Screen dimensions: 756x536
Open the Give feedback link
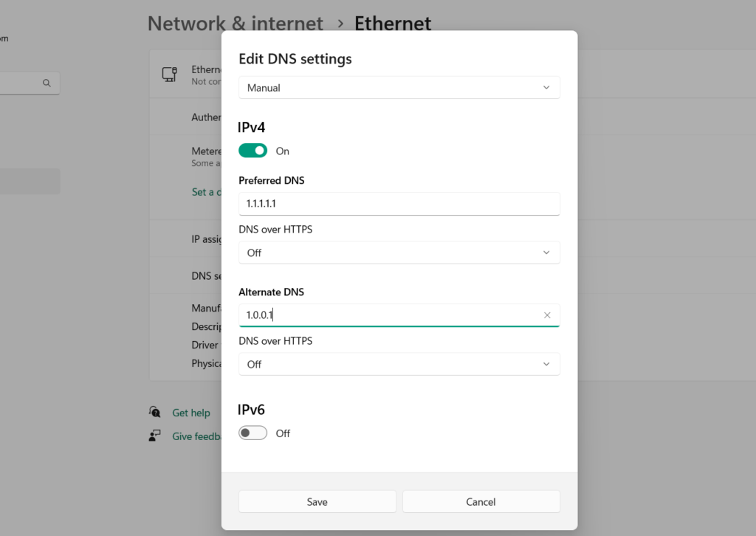[x=196, y=436]
